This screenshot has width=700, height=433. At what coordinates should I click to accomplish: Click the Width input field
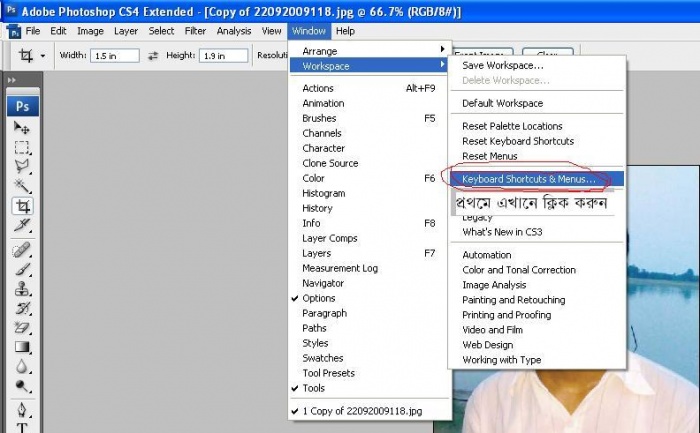click(115, 56)
